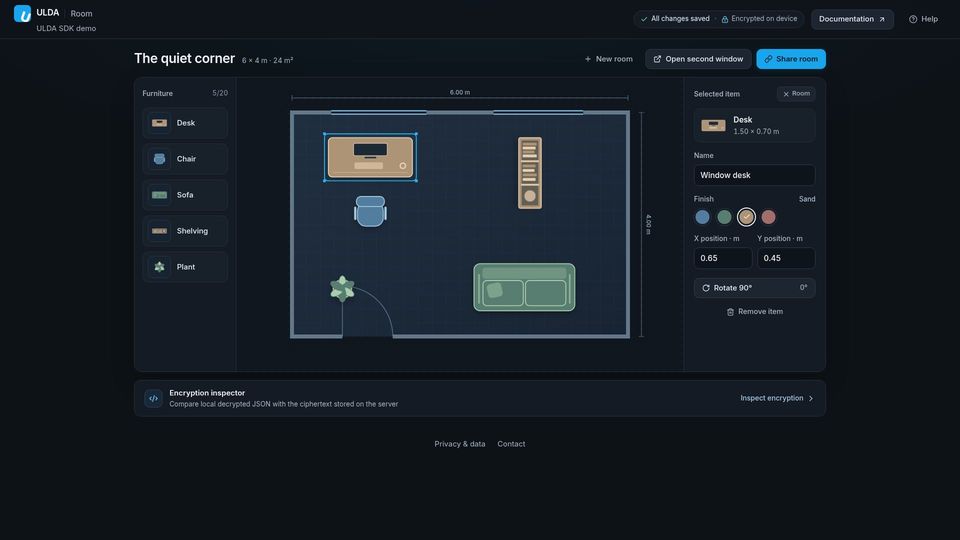The height and width of the screenshot is (540, 960).
Task: Click the All changes saved checkmark
Action: point(644,19)
